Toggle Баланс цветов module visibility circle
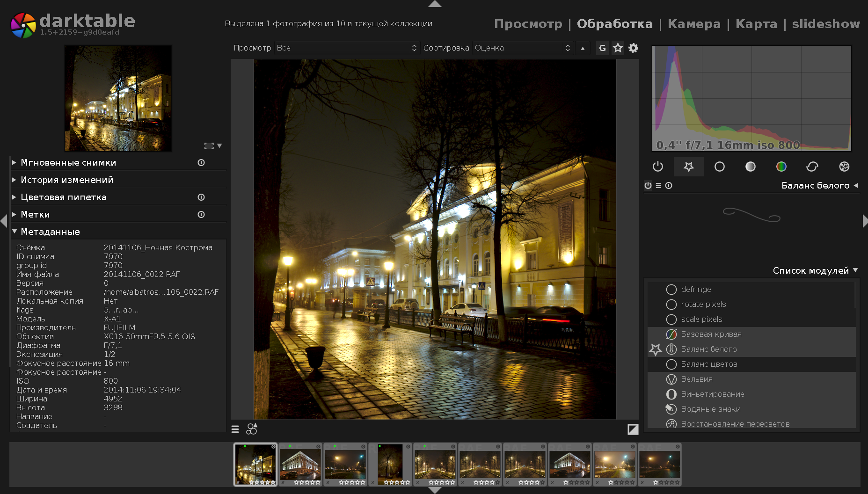The height and width of the screenshot is (494, 868). click(671, 364)
